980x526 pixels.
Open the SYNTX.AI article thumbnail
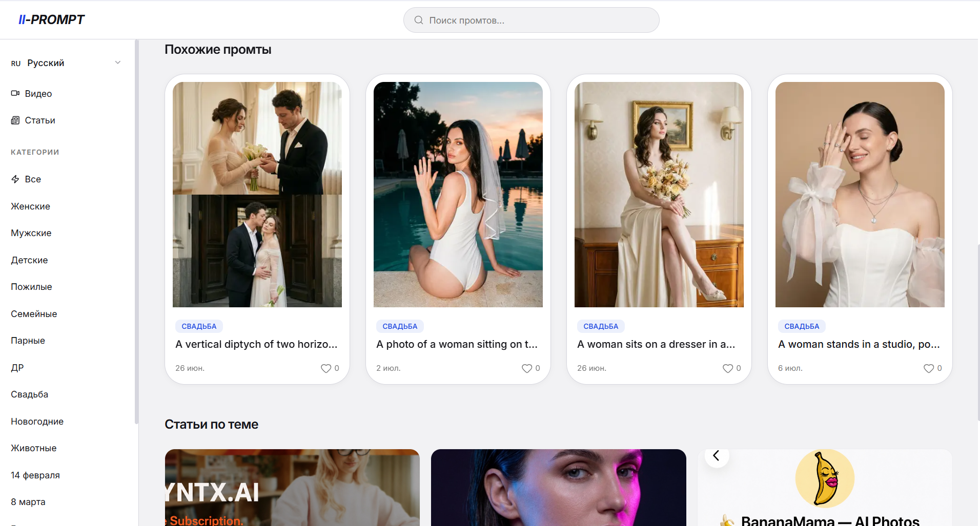click(x=292, y=488)
